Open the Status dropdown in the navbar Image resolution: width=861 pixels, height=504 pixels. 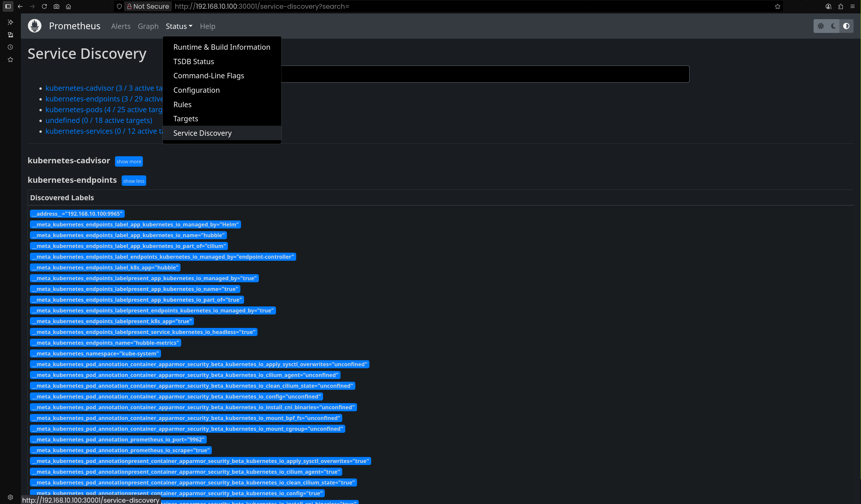[x=179, y=26]
